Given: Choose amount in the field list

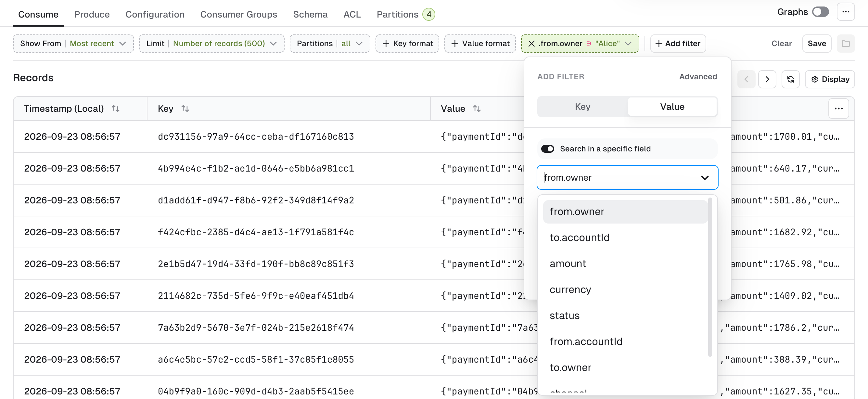Looking at the screenshot, I should (x=625, y=263).
